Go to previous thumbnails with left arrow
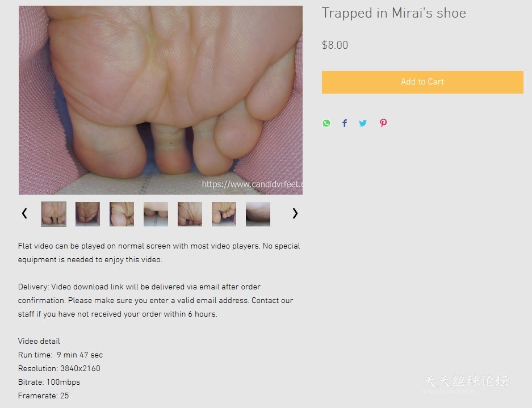The width and height of the screenshot is (532, 408). (24, 213)
